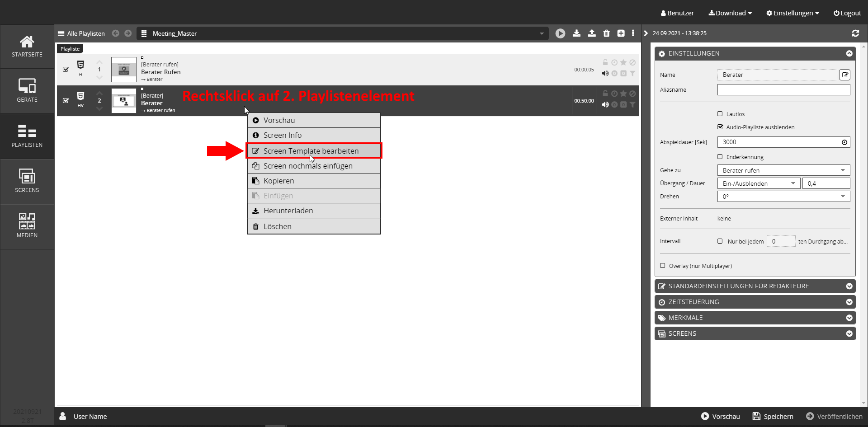
Task: Open the Screens section in sidebar
Action: 27,181
